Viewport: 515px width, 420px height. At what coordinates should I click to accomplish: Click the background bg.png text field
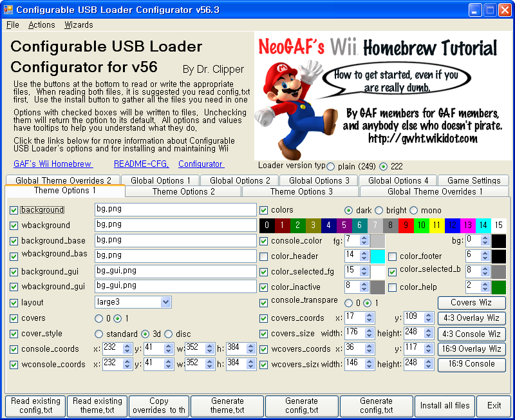click(x=175, y=209)
